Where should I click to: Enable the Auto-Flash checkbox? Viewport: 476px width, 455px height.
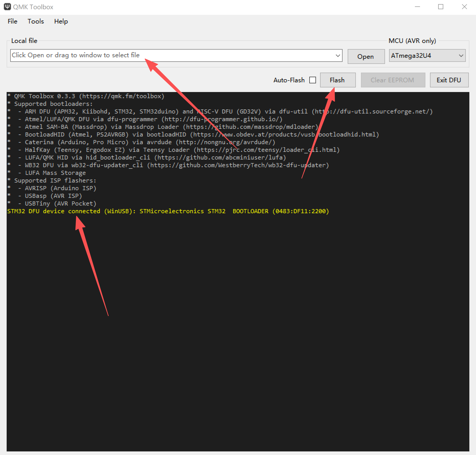pyautogui.click(x=313, y=80)
